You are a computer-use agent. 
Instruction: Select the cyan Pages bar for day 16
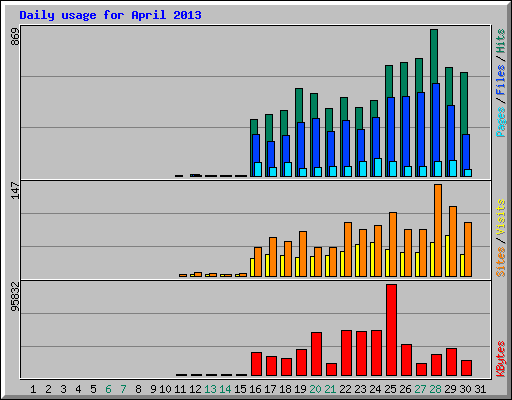coord(258,169)
